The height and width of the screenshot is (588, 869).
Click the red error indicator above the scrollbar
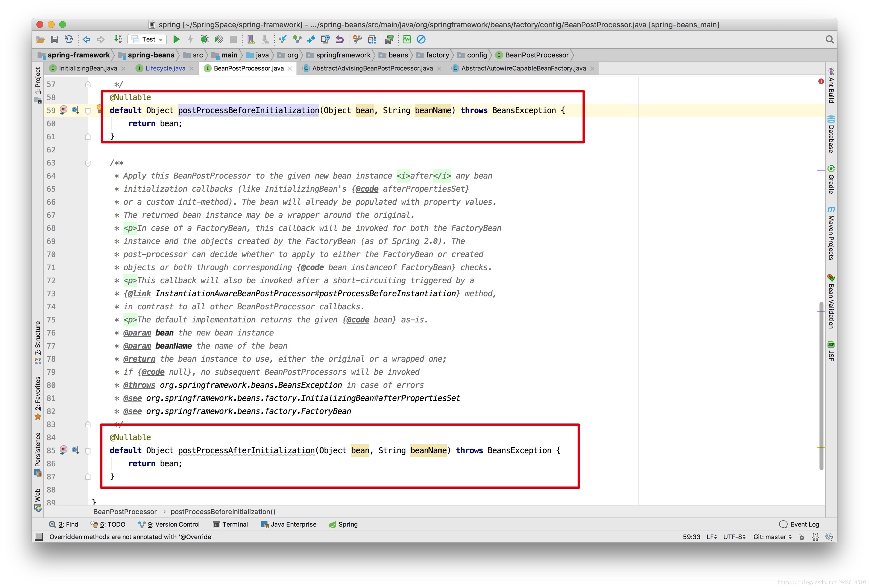coord(821,81)
